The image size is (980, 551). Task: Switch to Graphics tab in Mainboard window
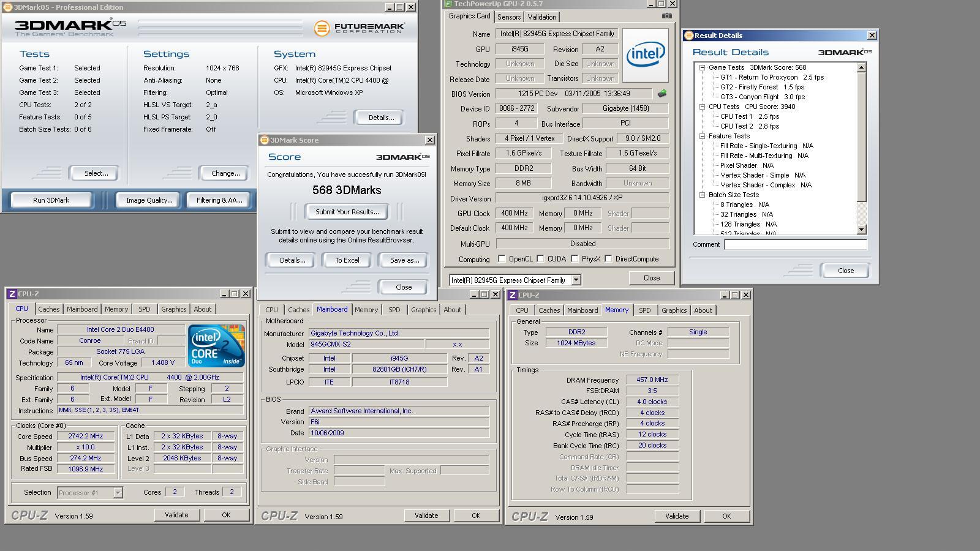(424, 310)
